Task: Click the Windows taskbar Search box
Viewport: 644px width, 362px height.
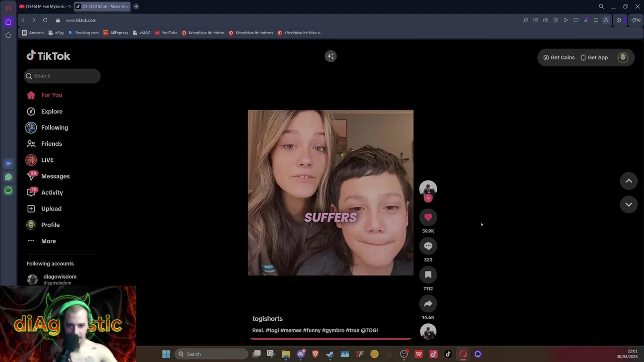Action: pyautogui.click(x=212, y=354)
